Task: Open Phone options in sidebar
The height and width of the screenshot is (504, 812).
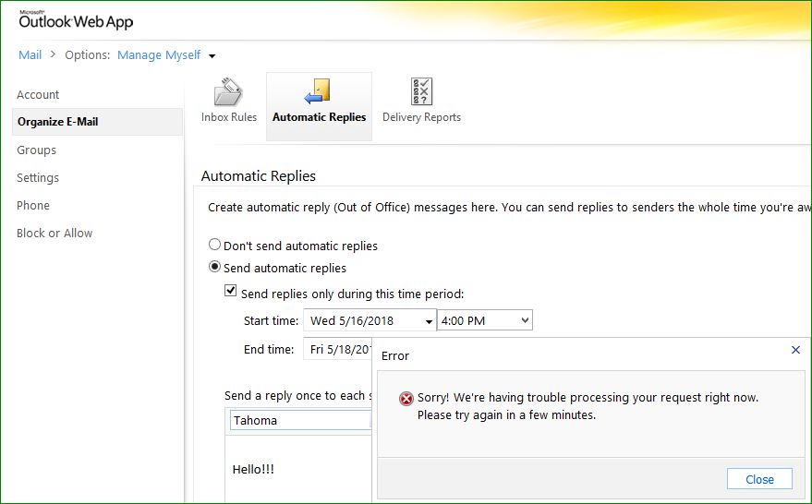Action: (33, 206)
